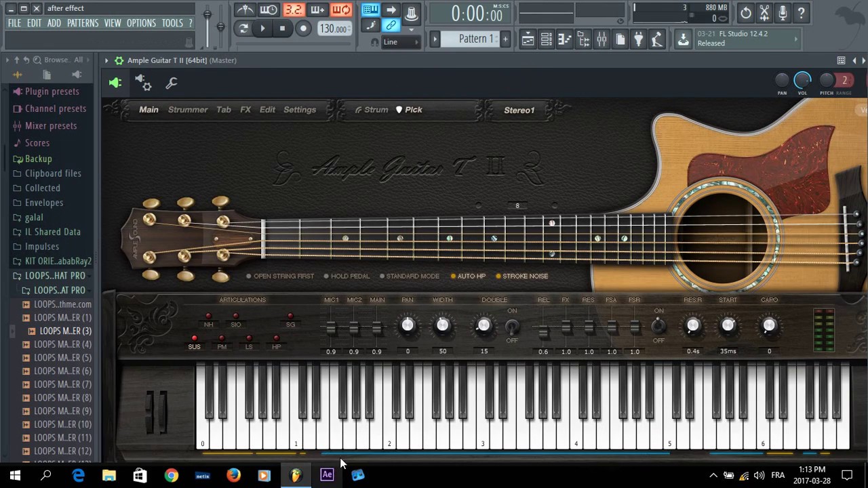Toggle loop recording icon
The height and width of the screenshot is (488, 868).
click(x=342, y=10)
